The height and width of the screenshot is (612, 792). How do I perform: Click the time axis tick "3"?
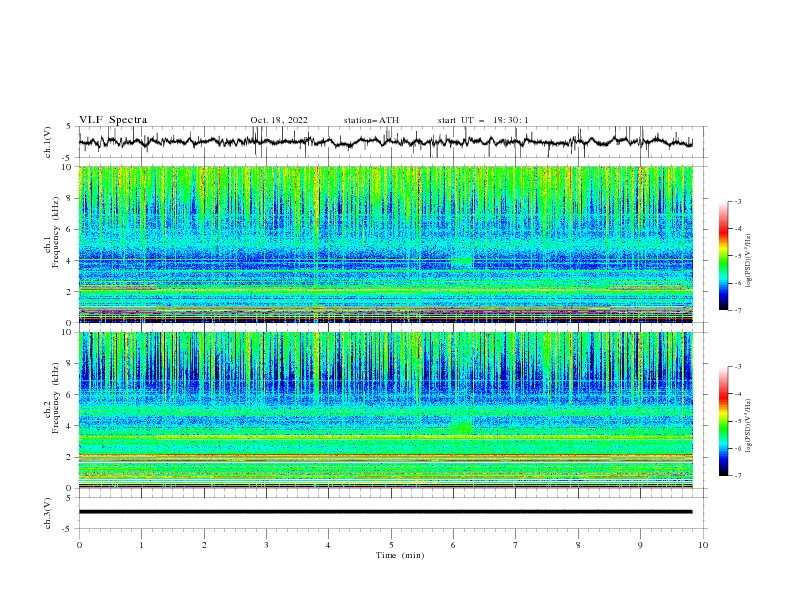(266, 545)
